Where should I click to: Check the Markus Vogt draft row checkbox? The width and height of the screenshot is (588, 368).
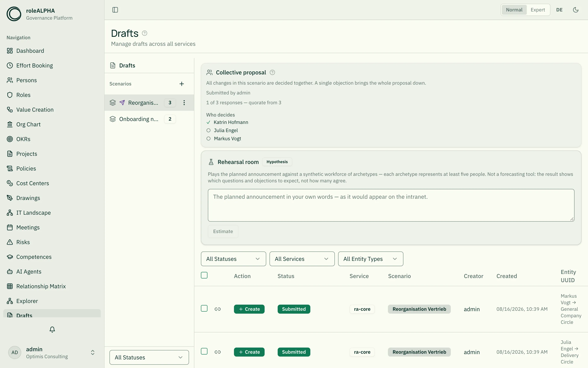click(x=204, y=308)
